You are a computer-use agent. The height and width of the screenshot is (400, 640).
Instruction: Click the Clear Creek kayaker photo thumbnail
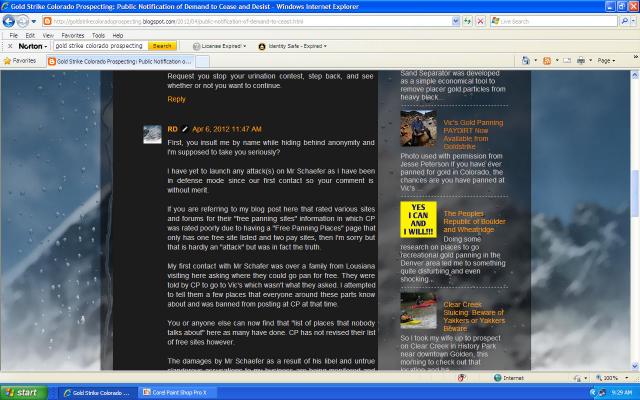pyautogui.click(x=418, y=311)
